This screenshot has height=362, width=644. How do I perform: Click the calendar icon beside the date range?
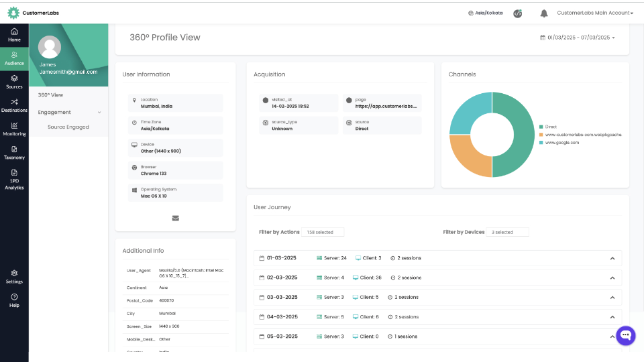point(543,38)
